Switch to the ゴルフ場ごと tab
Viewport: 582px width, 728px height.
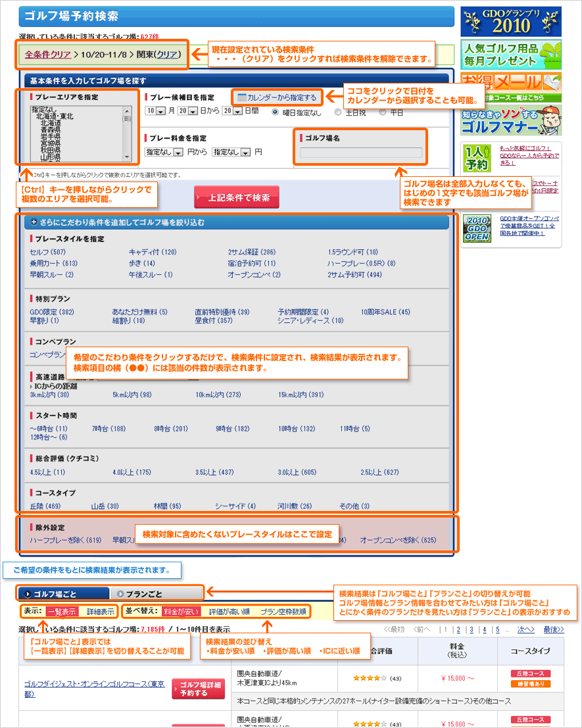pos(62,593)
